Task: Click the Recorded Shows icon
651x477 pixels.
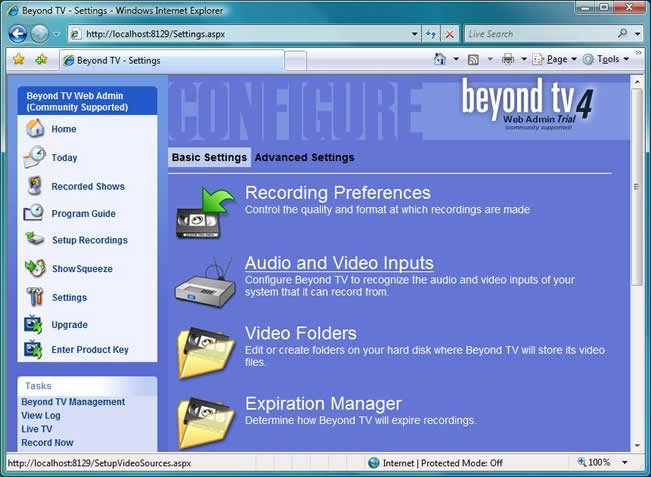Action: 34,186
